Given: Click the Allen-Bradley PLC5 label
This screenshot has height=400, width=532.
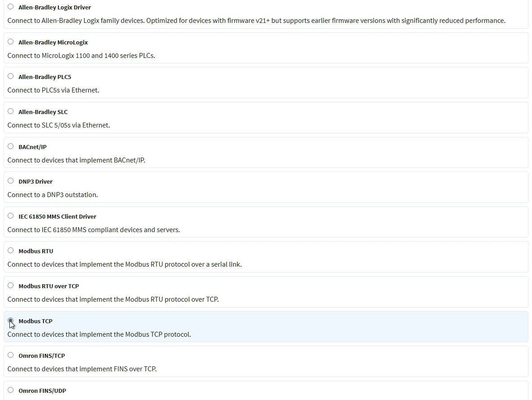Looking at the screenshot, I should (x=45, y=77).
